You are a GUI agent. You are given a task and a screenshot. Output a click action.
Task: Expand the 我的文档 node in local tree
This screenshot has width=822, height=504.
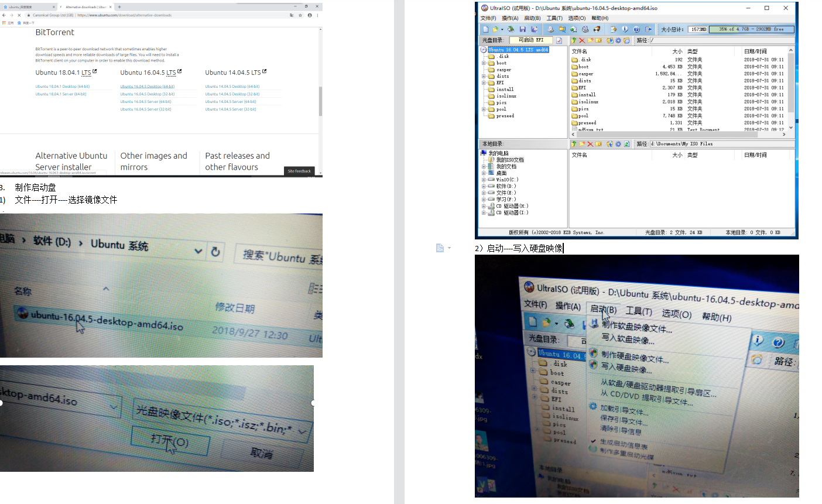[484, 167]
